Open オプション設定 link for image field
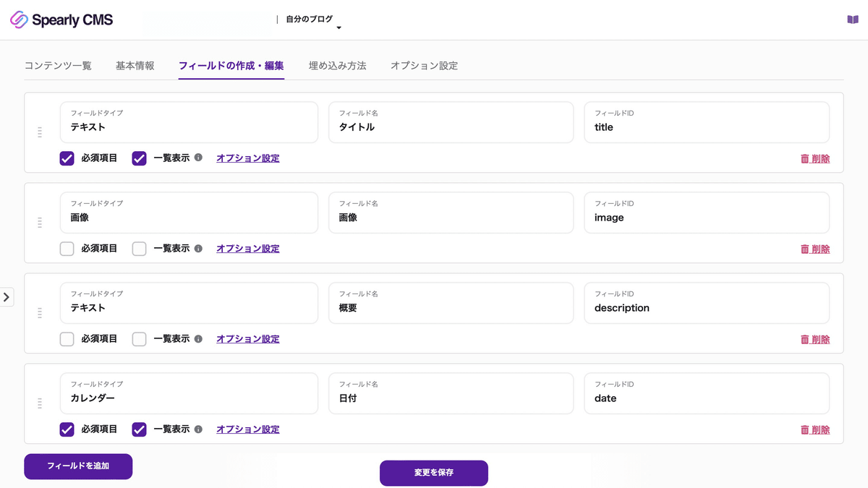 tap(248, 248)
